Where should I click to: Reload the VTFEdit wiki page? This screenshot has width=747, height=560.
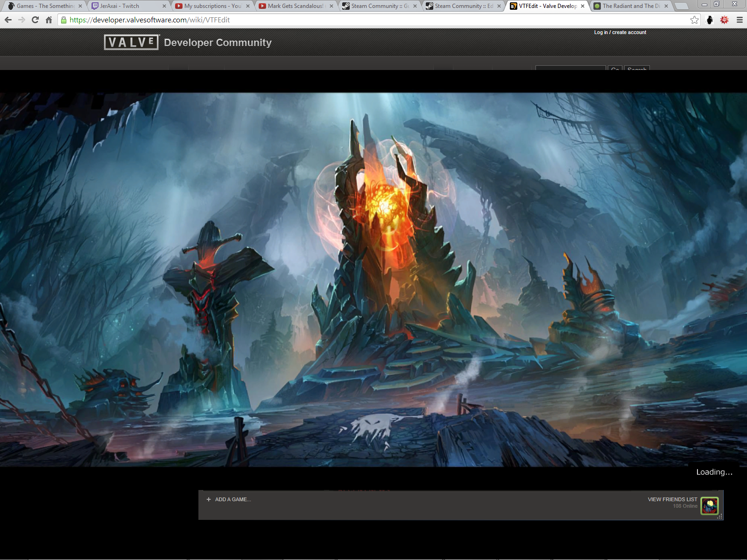[x=35, y=20]
